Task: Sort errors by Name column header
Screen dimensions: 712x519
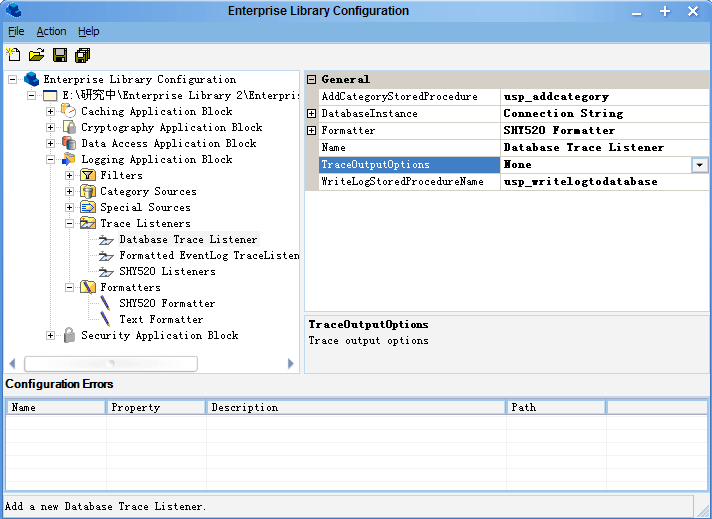Action: click(x=56, y=407)
